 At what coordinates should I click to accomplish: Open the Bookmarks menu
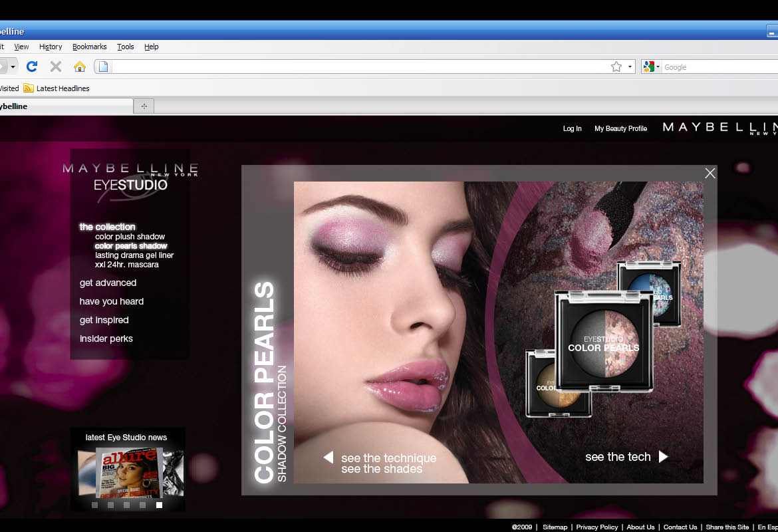pyautogui.click(x=89, y=47)
